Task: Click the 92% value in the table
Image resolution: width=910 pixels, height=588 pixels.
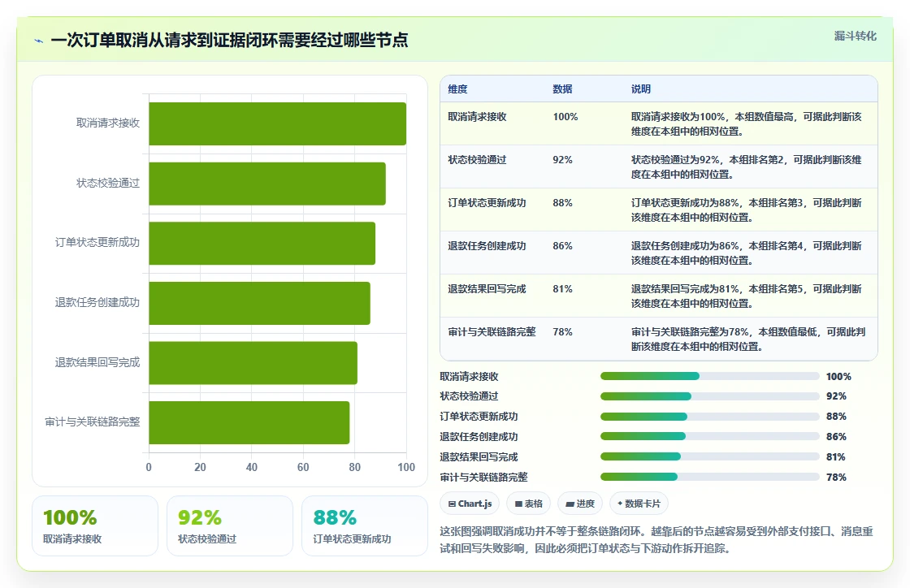Action: coord(562,159)
